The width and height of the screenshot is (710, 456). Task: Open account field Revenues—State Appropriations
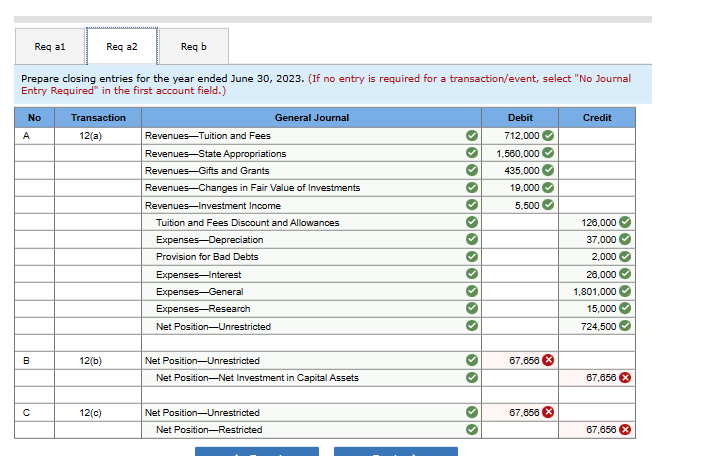[x=311, y=153]
